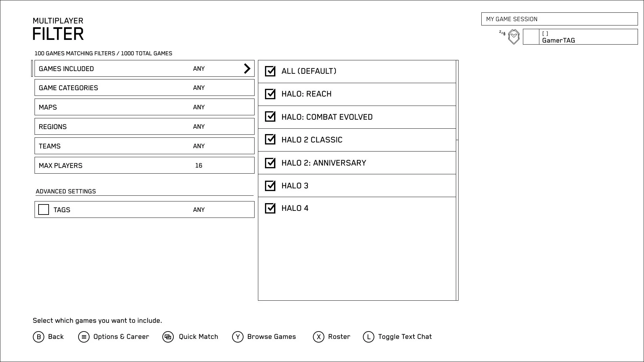Toggle the HALO: COMBAT EVOLVED checkbox
Viewport: 644px width, 362px height.
[270, 117]
